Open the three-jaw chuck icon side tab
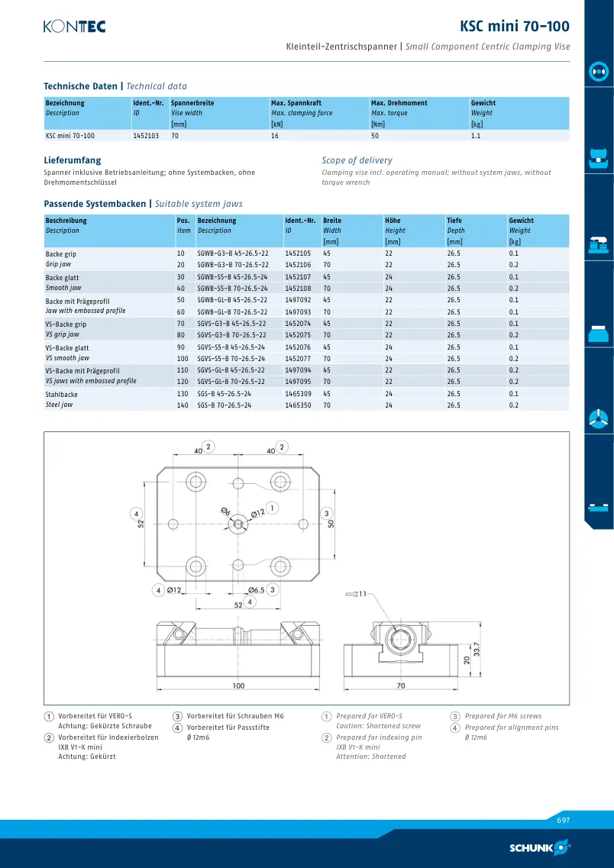The image size is (614, 868). pyautogui.click(x=599, y=419)
